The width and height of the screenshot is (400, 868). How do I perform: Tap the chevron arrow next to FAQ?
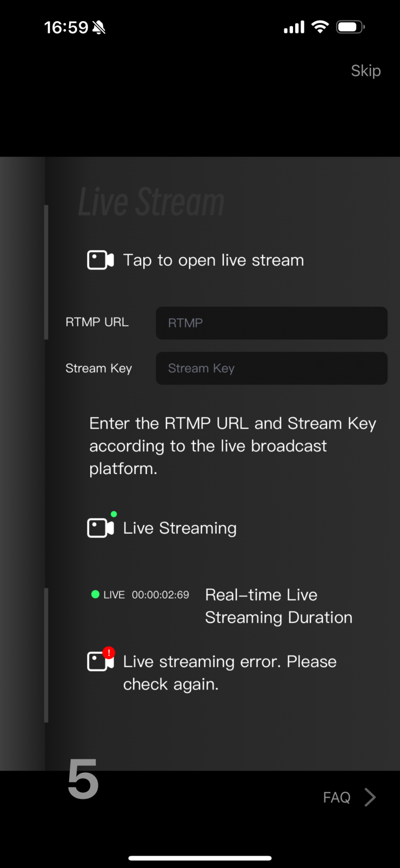click(x=370, y=797)
